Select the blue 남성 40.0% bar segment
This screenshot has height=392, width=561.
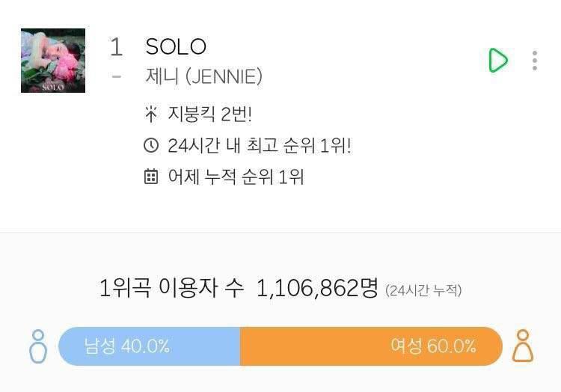150,346
